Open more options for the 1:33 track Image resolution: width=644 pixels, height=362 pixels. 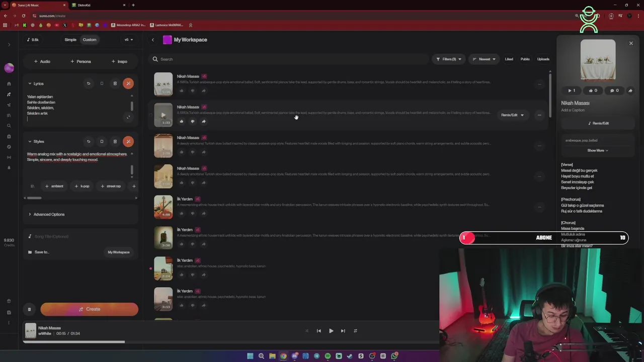(539, 115)
